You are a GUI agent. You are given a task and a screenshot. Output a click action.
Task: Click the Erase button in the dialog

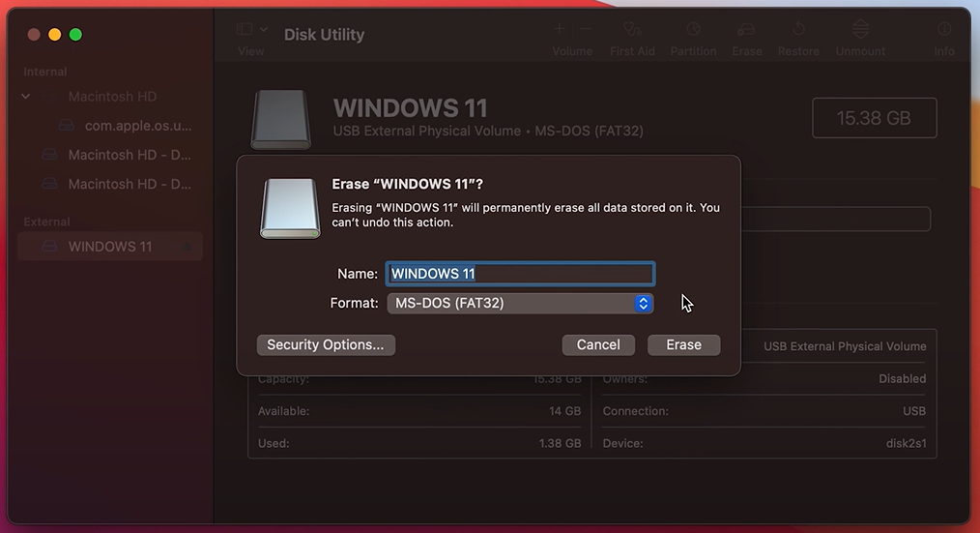click(x=683, y=344)
